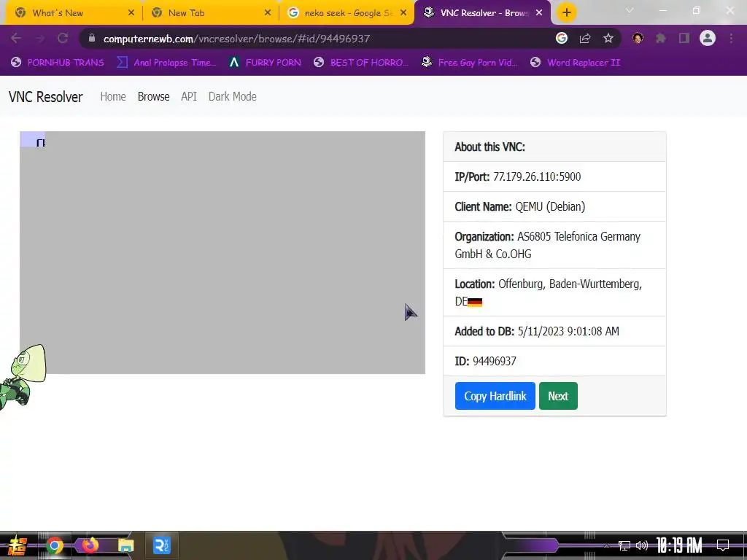747x560 pixels.
Task: Click the Copy Hardlink button
Action: pos(495,396)
